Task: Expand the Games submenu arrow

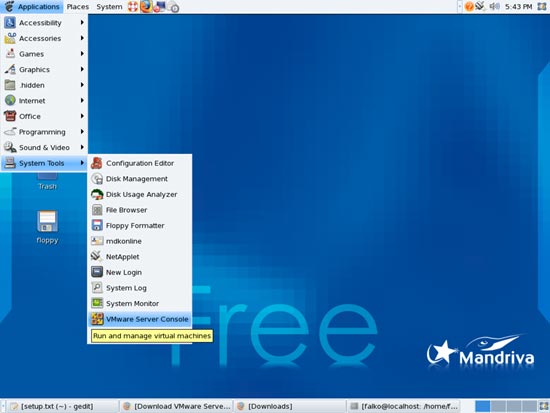Action: pyautogui.click(x=82, y=54)
